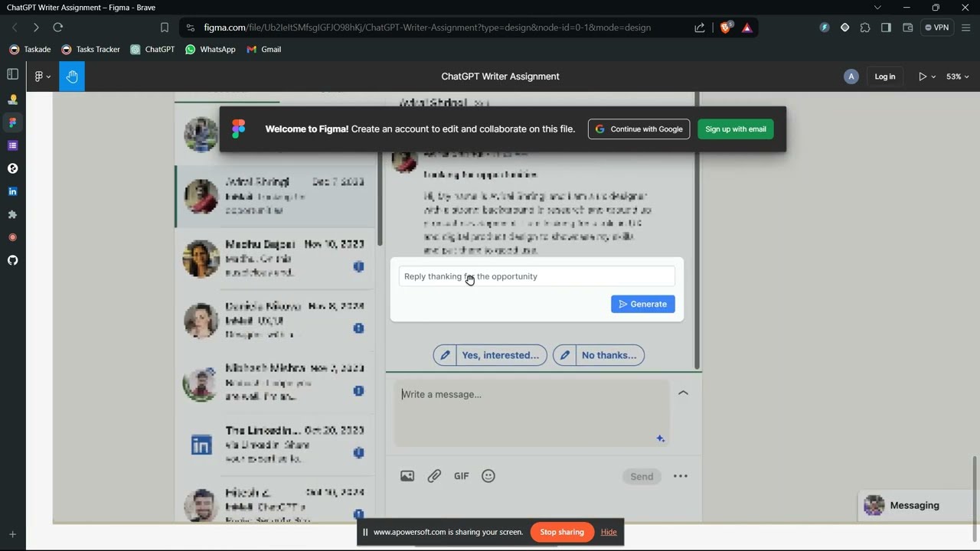Click the bookmark page icon

(164, 28)
